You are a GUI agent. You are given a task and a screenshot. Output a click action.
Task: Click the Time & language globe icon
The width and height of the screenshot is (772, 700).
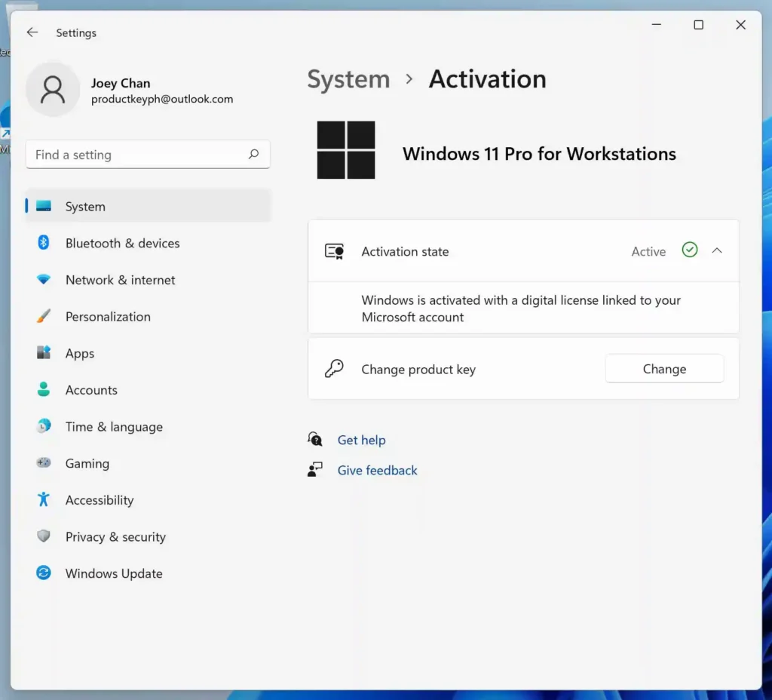point(43,425)
